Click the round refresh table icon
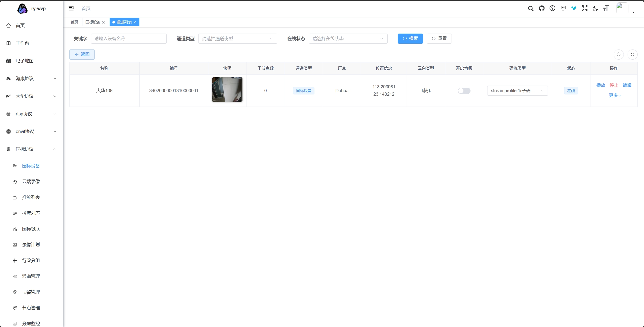The height and width of the screenshot is (327, 644). 632,55
